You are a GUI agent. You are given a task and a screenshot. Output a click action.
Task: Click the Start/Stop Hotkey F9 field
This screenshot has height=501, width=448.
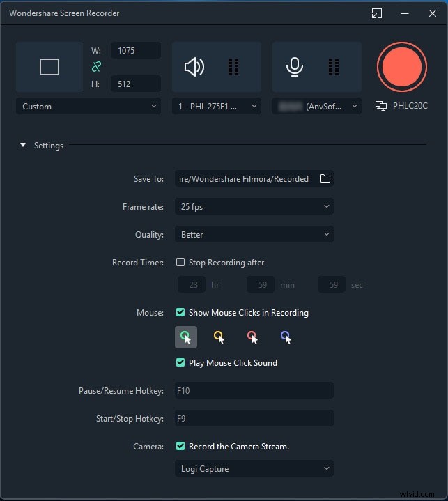254,419
